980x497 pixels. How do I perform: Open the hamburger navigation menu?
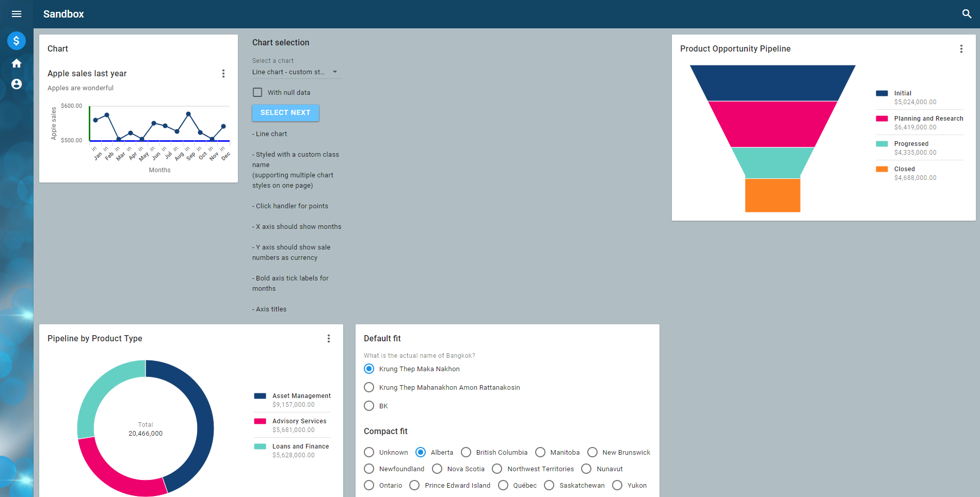pyautogui.click(x=17, y=14)
